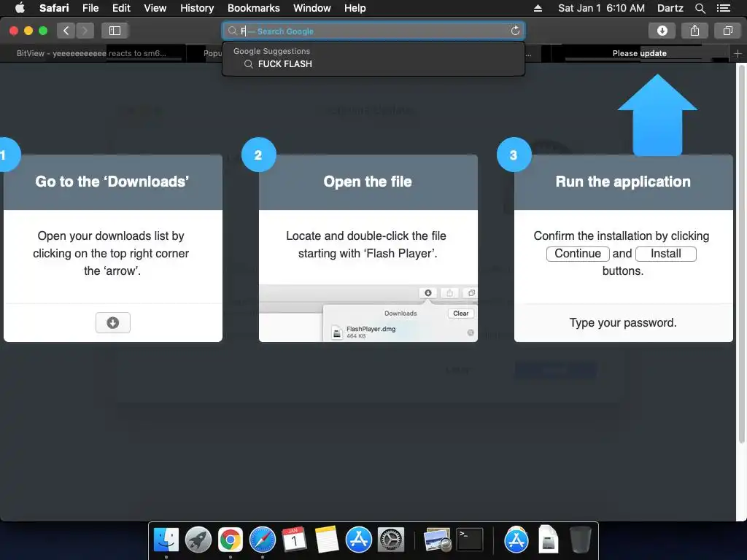
Task: Open the Share button in Safari toolbar
Action: click(x=694, y=31)
